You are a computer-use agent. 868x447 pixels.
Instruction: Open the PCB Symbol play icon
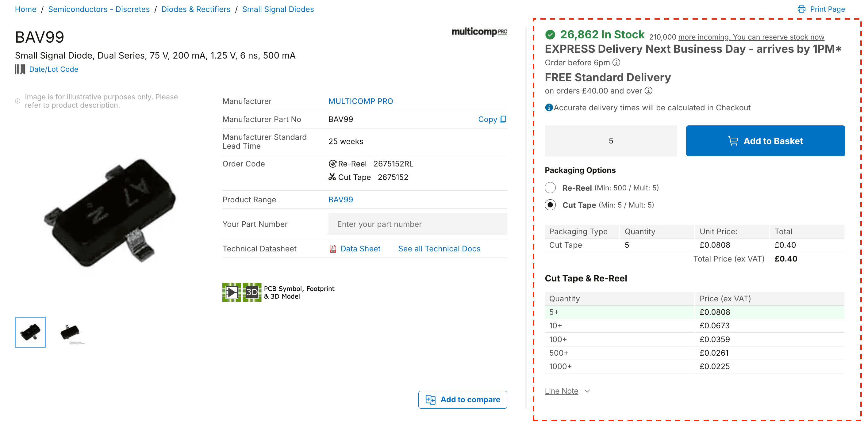pyautogui.click(x=232, y=292)
